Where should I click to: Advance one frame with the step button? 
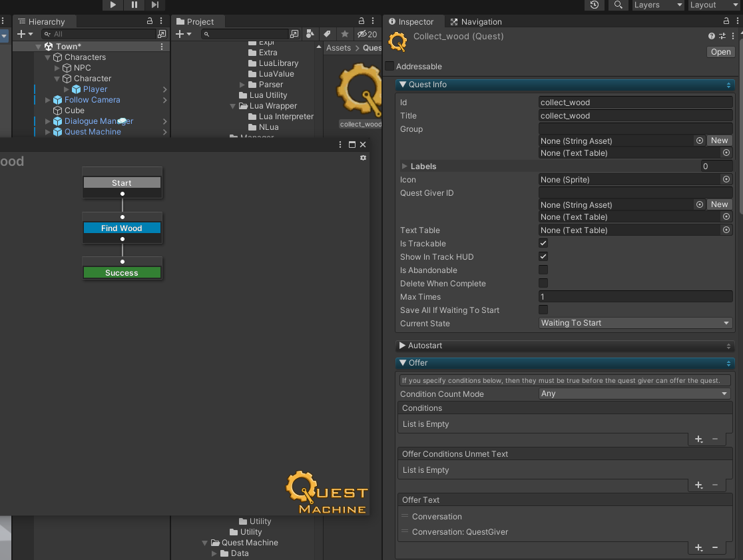pyautogui.click(x=155, y=5)
